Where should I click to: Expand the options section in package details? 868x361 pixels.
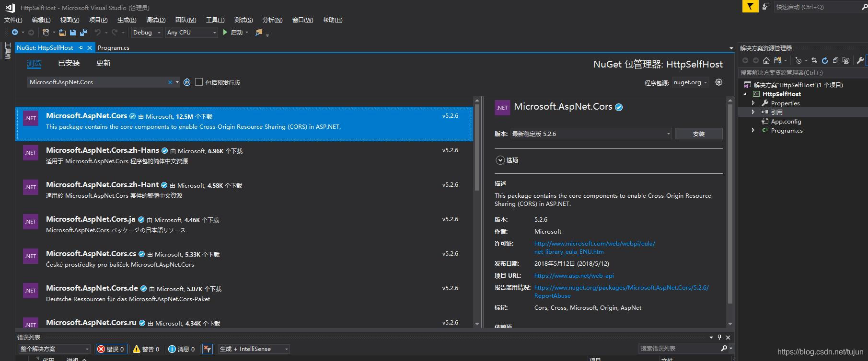point(500,160)
